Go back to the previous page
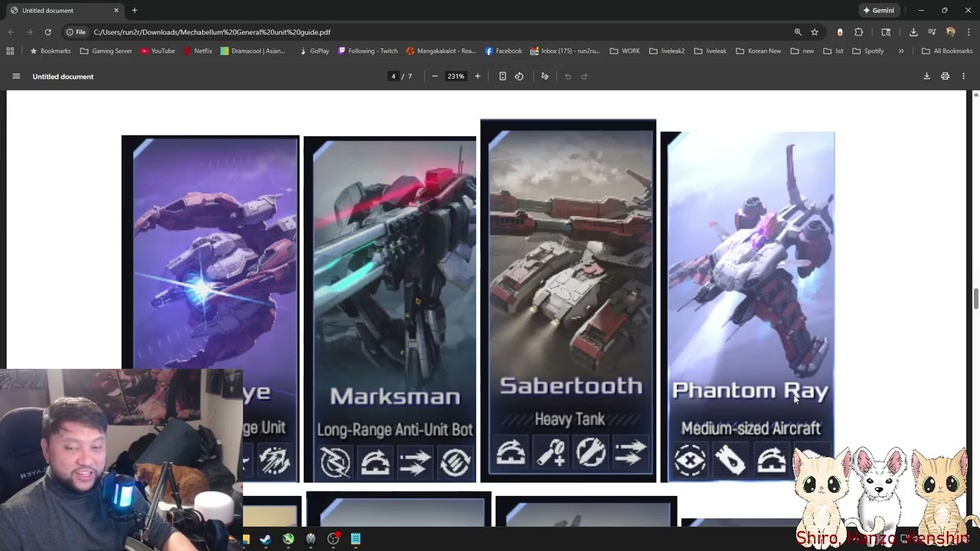The image size is (980, 551). click(11, 32)
